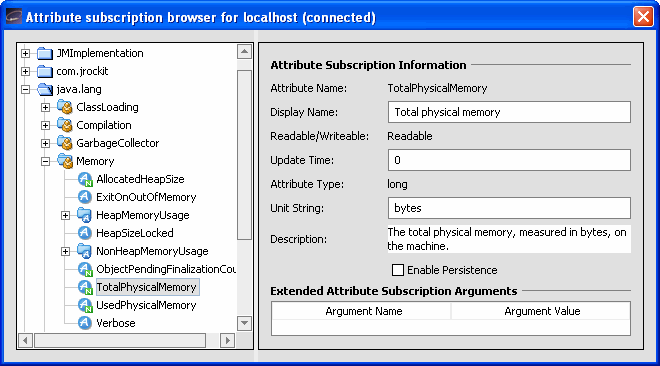Select the JMImplementation tree item

100,53
